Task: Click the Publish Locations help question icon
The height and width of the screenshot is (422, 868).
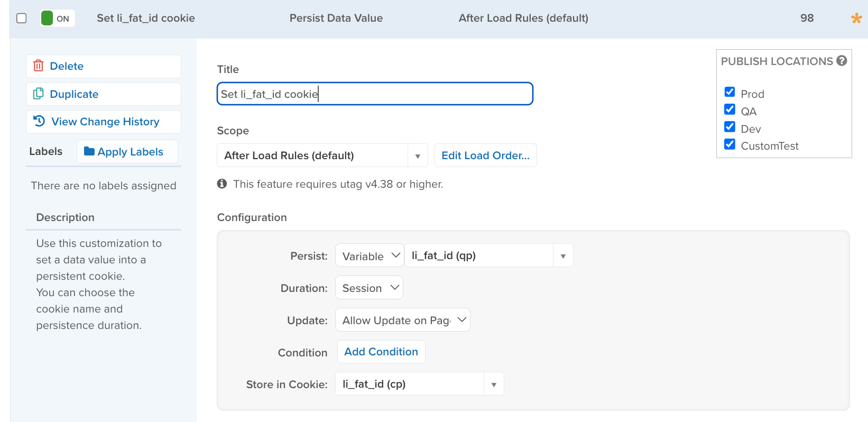Action: pyautogui.click(x=842, y=61)
